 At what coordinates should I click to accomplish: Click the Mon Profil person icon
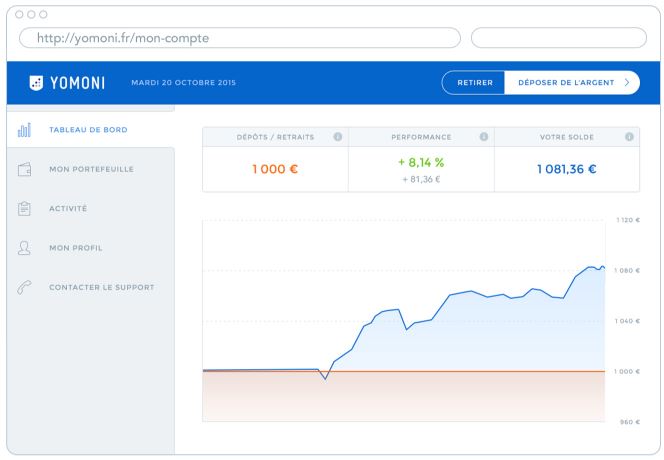[x=24, y=248]
